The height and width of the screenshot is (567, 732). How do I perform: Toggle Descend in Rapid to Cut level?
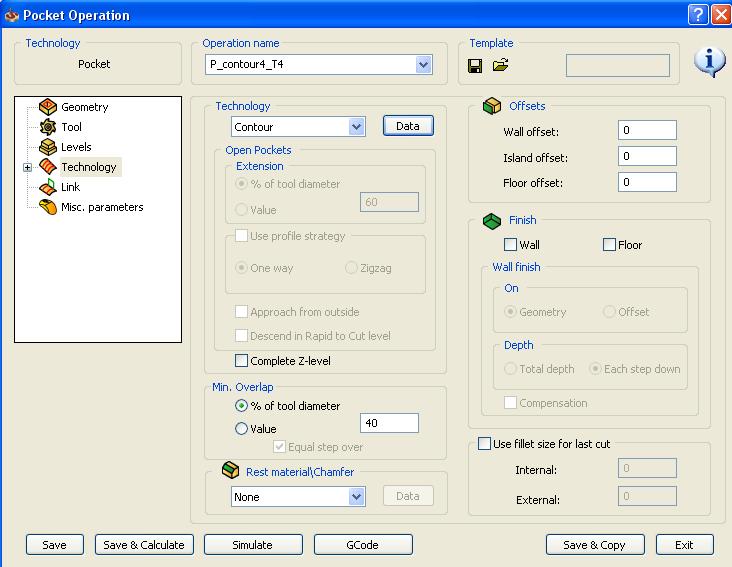pos(241,335)
